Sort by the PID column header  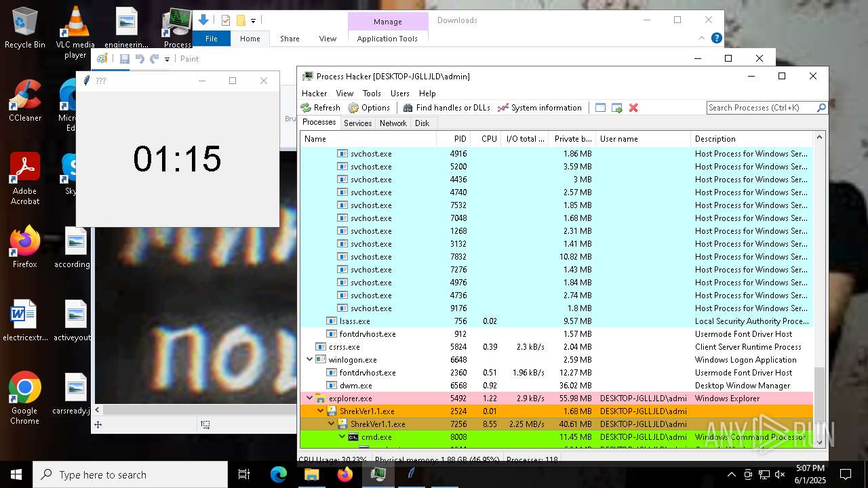click(454, 139)
